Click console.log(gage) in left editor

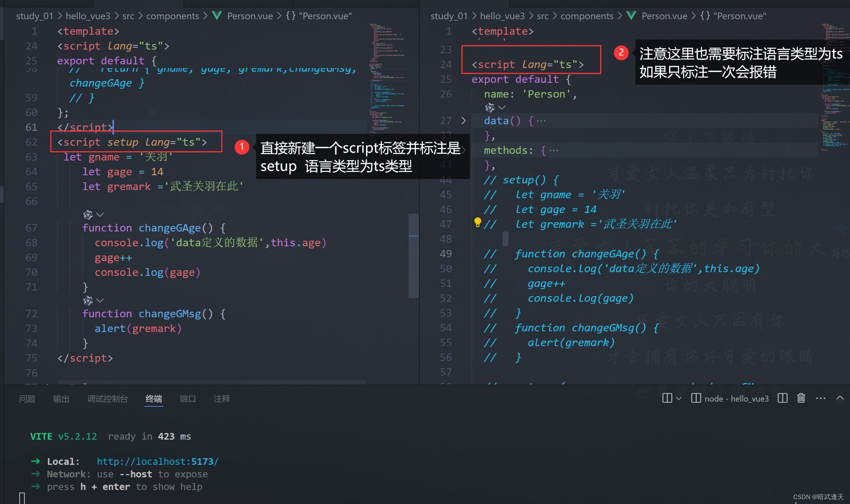[147, 272]
